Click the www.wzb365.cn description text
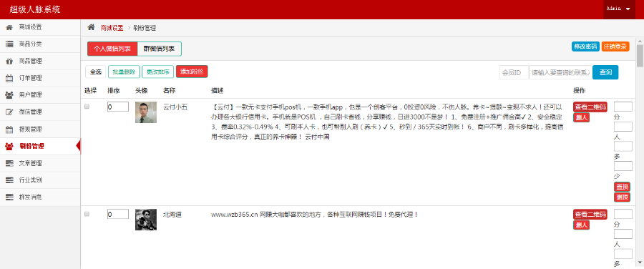644x269 pixels. 314,215
